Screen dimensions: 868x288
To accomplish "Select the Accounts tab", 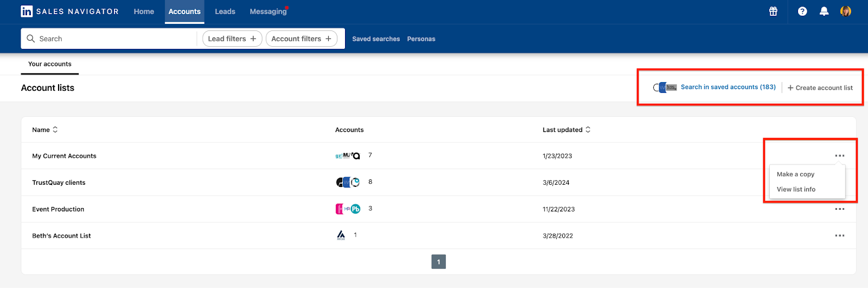I will coord(184,11).
